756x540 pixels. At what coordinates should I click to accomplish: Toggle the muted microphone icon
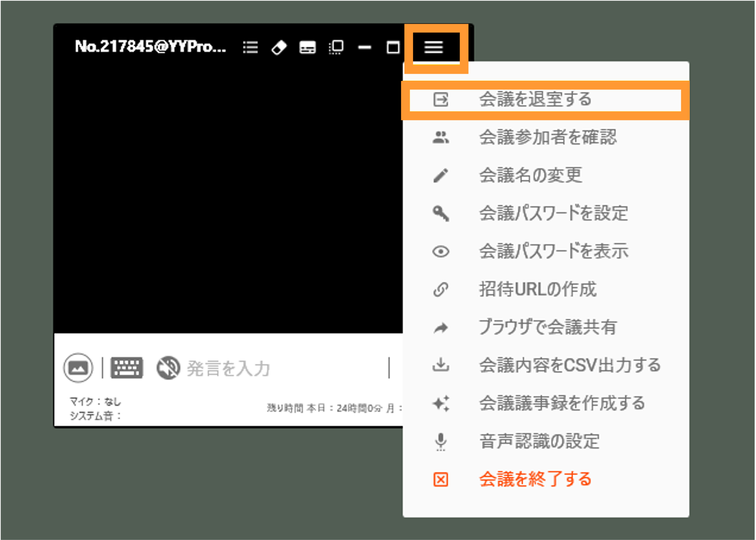168,368
